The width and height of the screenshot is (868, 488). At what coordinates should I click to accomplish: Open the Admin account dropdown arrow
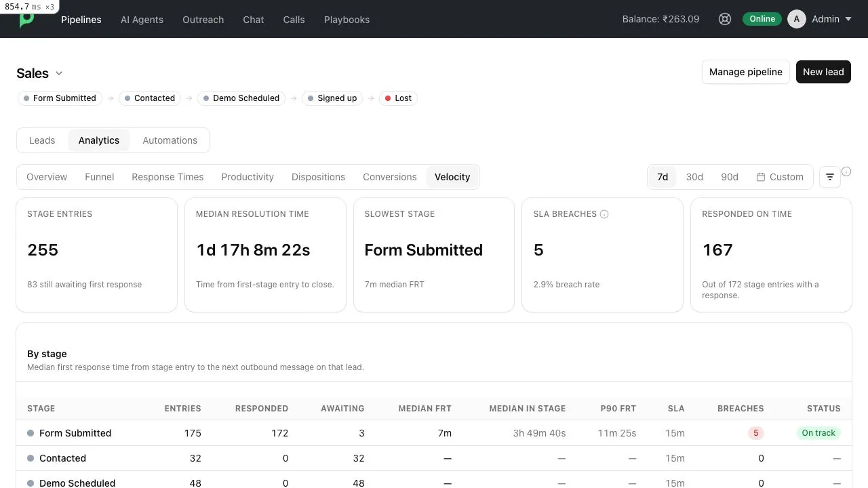click(x=848, y=19)
